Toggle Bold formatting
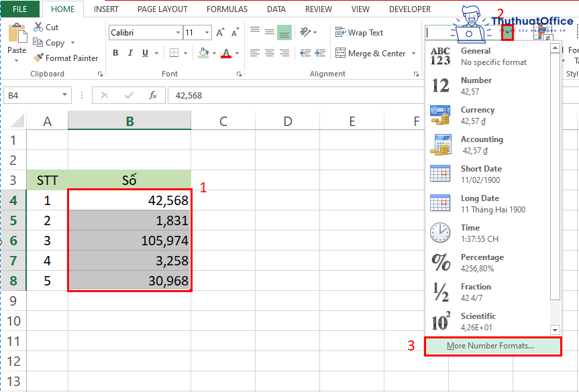The image size is (579, 392). pyautogui.click(x=115, y=53)
